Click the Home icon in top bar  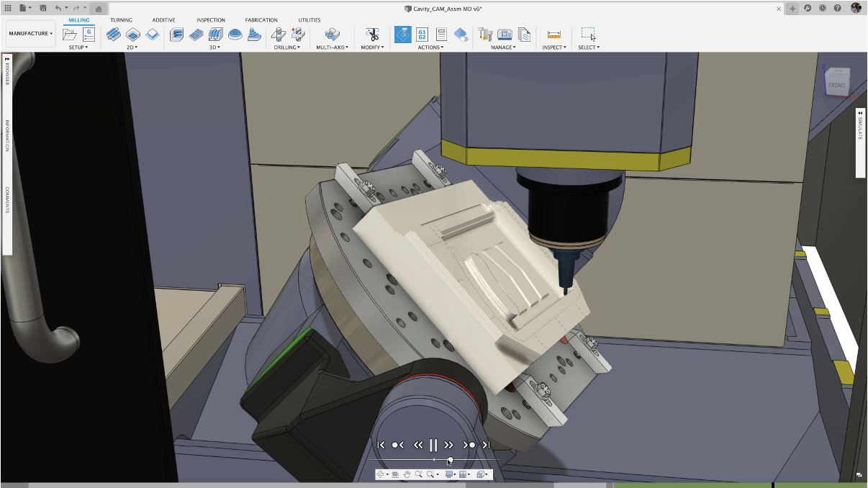click(x=98, y=9)
